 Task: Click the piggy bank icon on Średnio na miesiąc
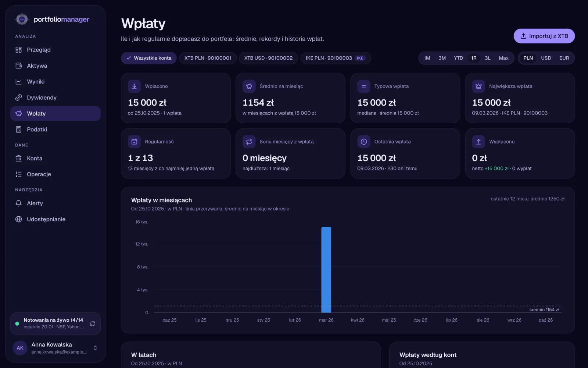tap(249, 86)
